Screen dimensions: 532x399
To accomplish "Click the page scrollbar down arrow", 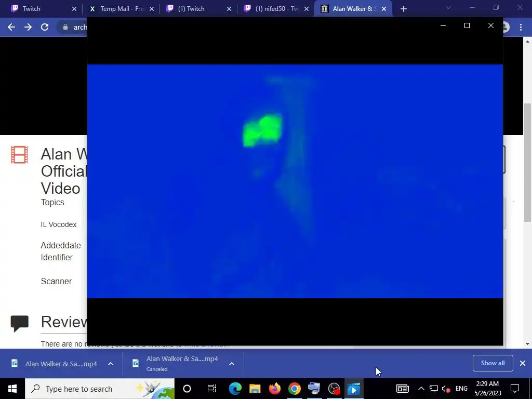I will click(x=528, y=344).
